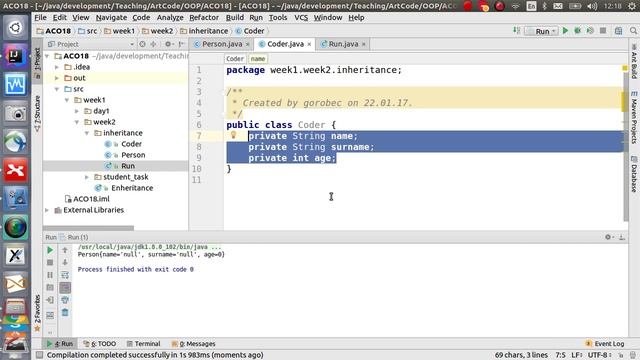The image size is (640, 360).
Task: Collapse the week1 package
Action: pos(67,100)
